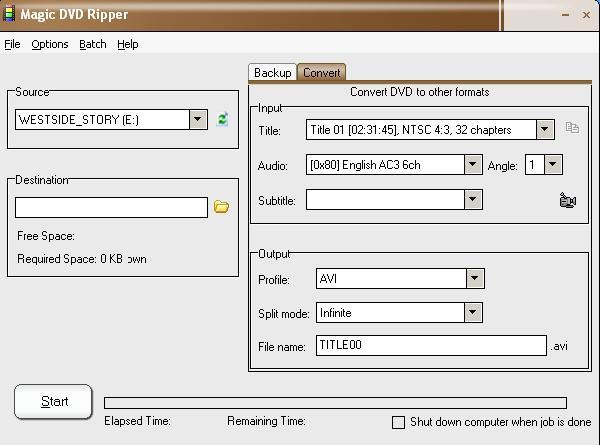Expand the Profile dropdown showing AVI
The height and width of the screenshot is (445, 600).
(475, 278)
